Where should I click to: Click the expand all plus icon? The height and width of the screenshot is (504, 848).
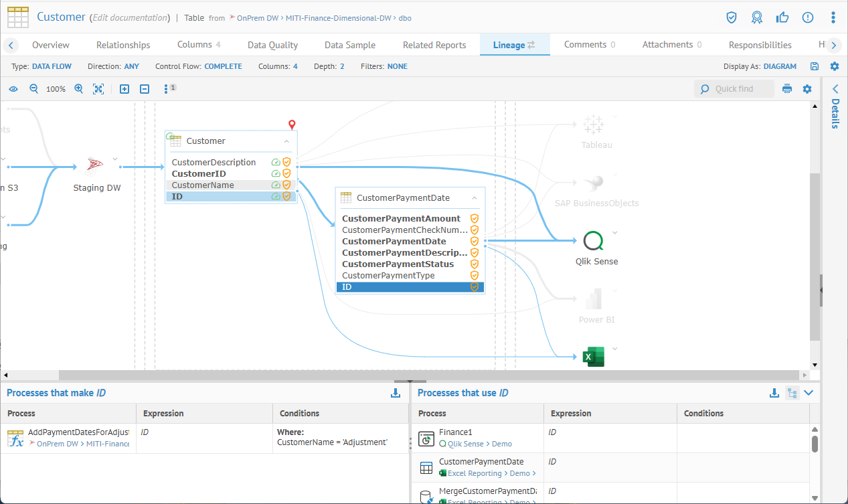pos(124,89)
